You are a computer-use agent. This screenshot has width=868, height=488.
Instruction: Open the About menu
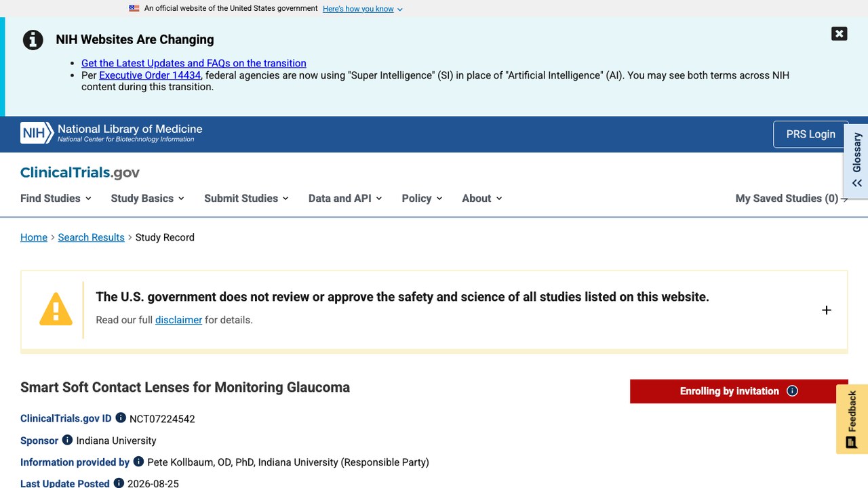coord(482,198)
